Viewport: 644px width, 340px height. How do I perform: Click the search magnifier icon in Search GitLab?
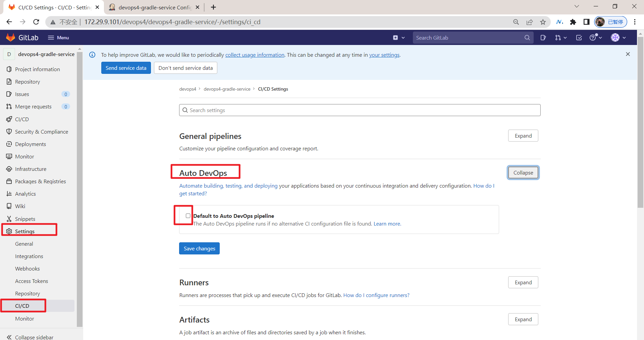point(527,38)
